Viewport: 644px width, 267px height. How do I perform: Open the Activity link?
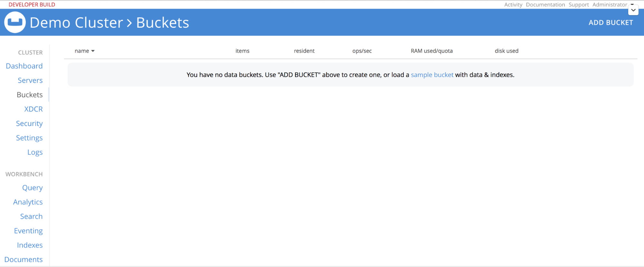tap(513, 5)
